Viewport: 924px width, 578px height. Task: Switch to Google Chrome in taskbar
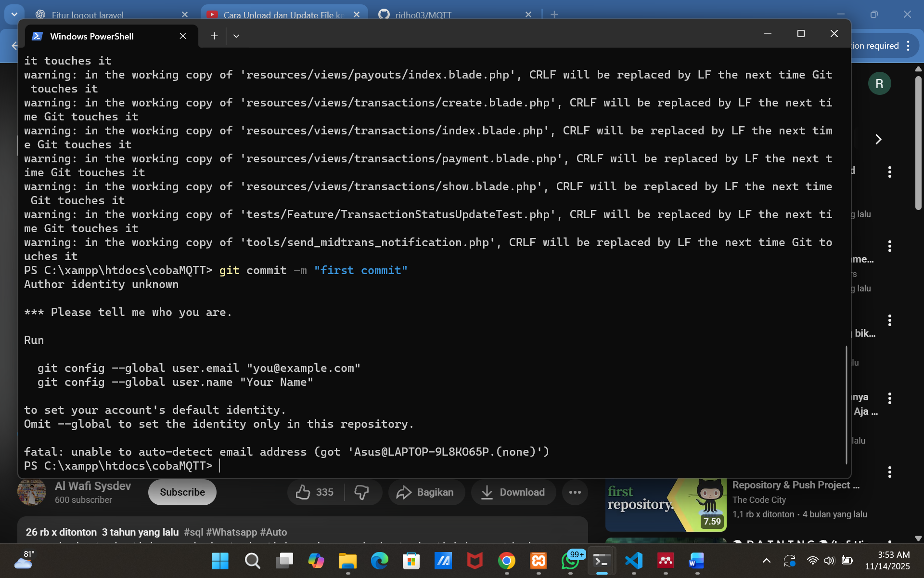click(x=506, y=561)
